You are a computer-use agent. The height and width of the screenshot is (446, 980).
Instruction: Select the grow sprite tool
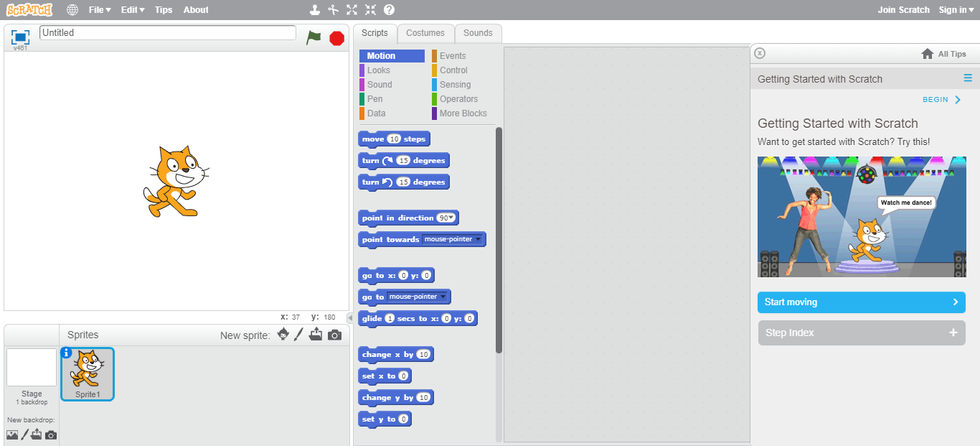coord(351,9)
